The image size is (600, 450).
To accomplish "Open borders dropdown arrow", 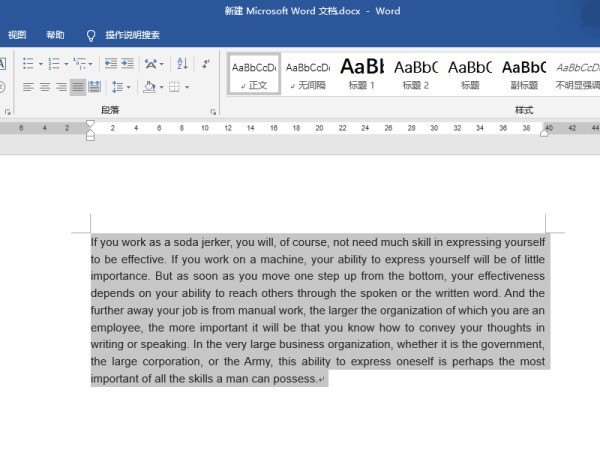I will 187,87.
